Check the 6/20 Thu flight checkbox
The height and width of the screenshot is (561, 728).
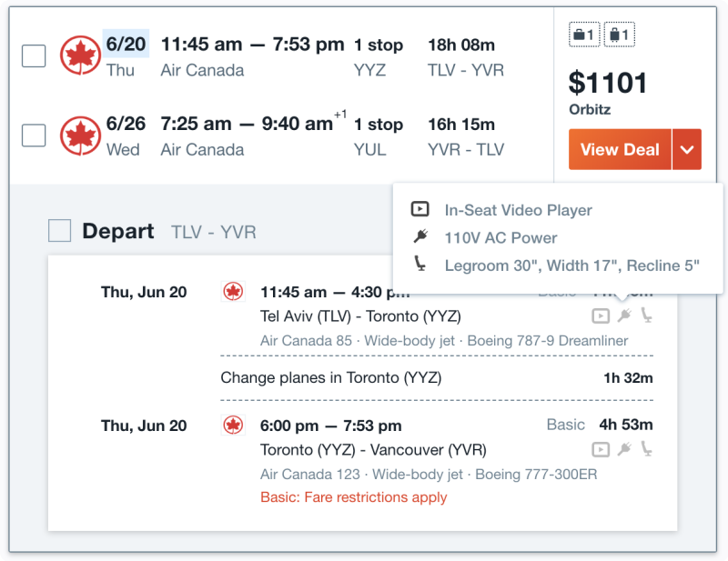34,56
